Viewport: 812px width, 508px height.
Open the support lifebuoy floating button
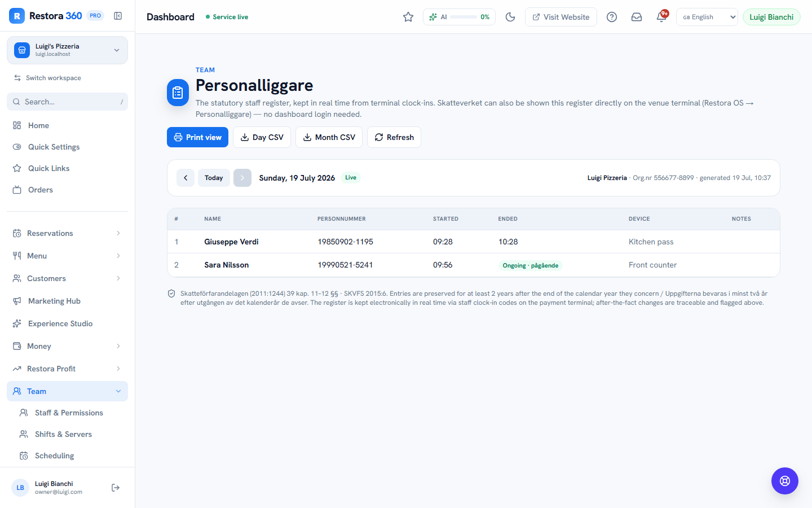click(785, 481)
